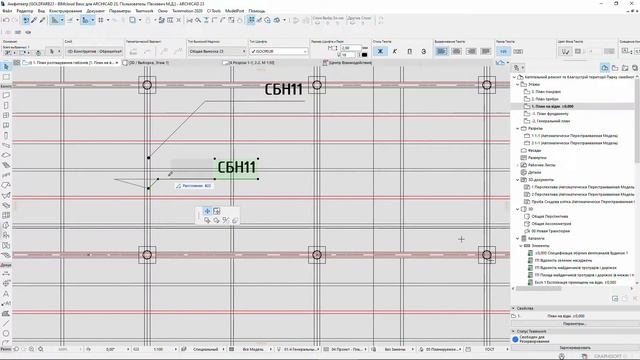Click the Зарезервировать button
This screenshot has height=360, width=640.
point(574,348)
